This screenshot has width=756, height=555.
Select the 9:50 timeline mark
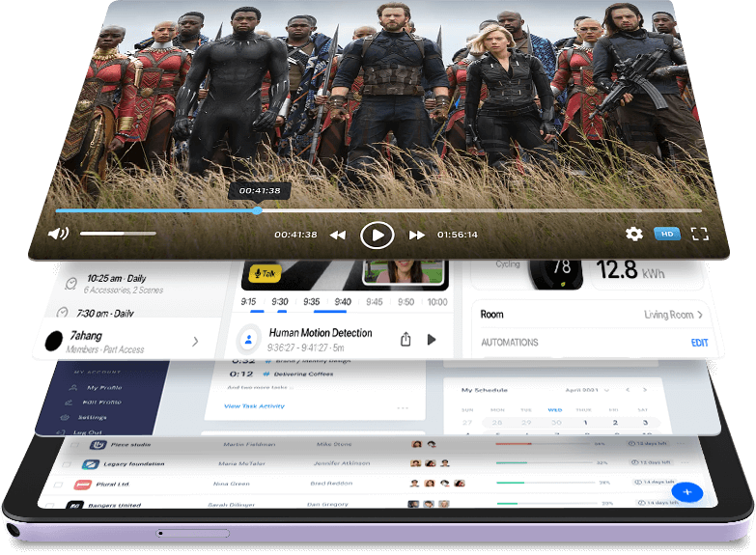coord(406,302)
